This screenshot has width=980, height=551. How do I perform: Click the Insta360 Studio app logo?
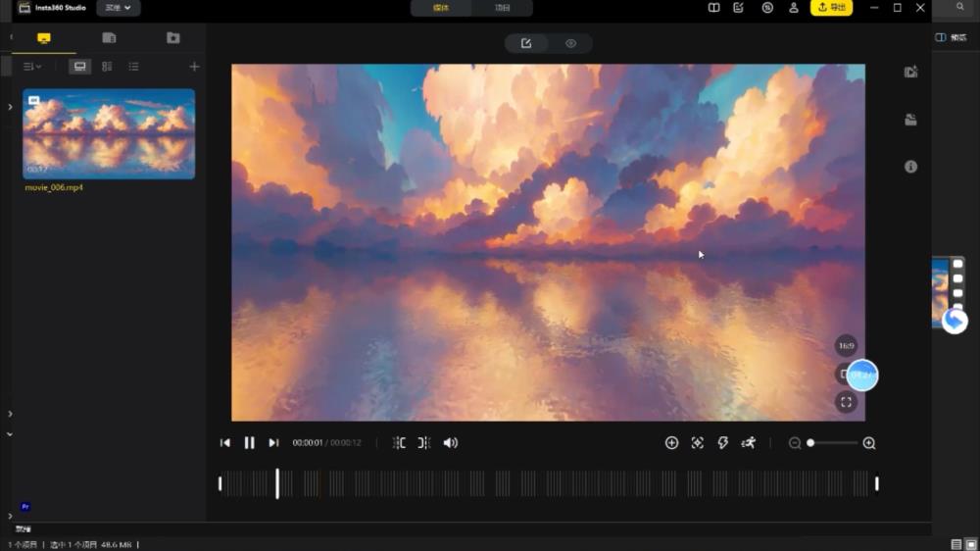[x=24, y=8]
